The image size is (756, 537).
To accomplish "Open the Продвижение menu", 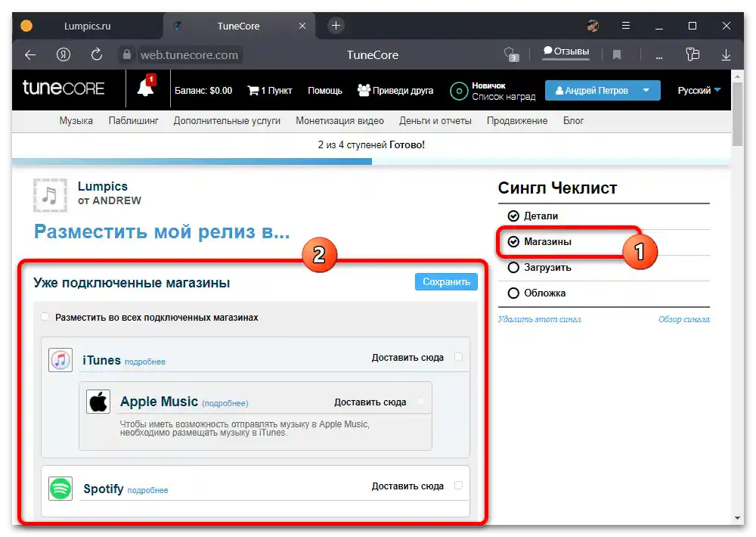I will pyautogui.click(x=517, y=120).
